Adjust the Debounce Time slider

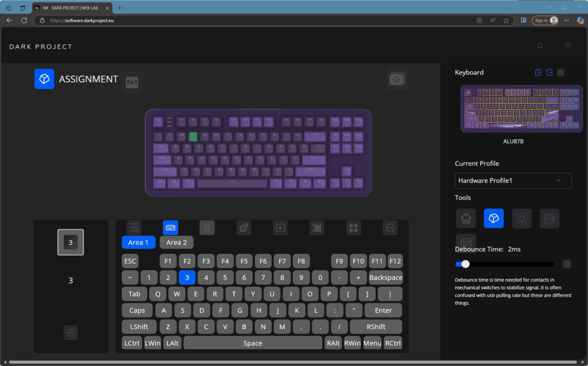coord(504,264)
